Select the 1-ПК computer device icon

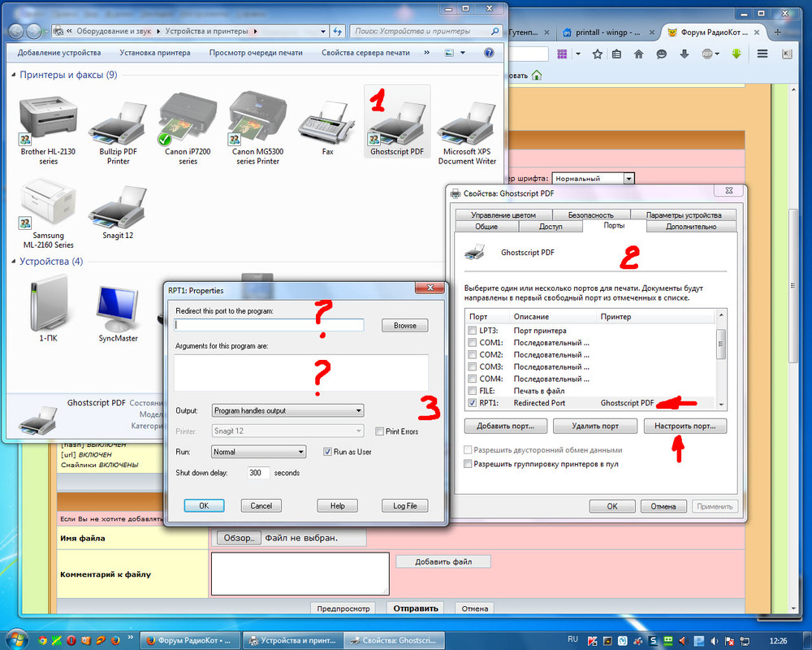tap(48, 303)
